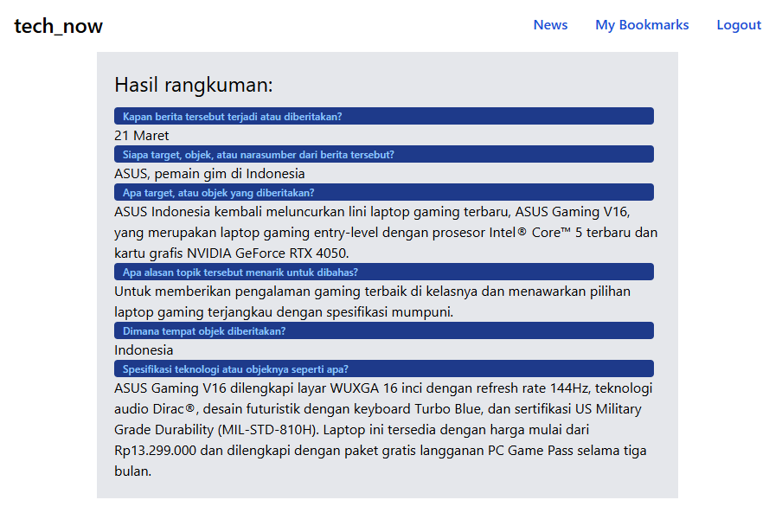769x532 pixels.
Task: Click the Logout link
Action: (739, 25)
